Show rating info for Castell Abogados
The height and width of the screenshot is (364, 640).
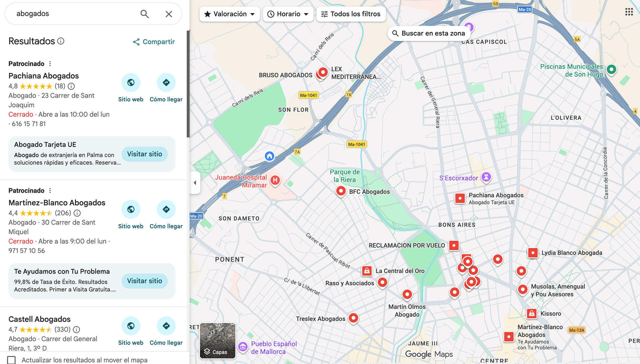76,330
